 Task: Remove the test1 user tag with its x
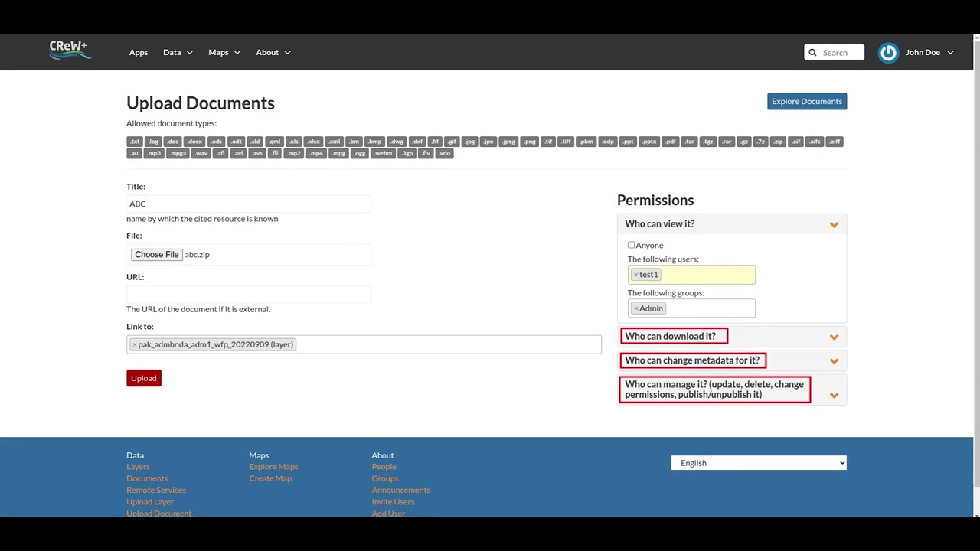pyautogui.click(x=635, y=275)
